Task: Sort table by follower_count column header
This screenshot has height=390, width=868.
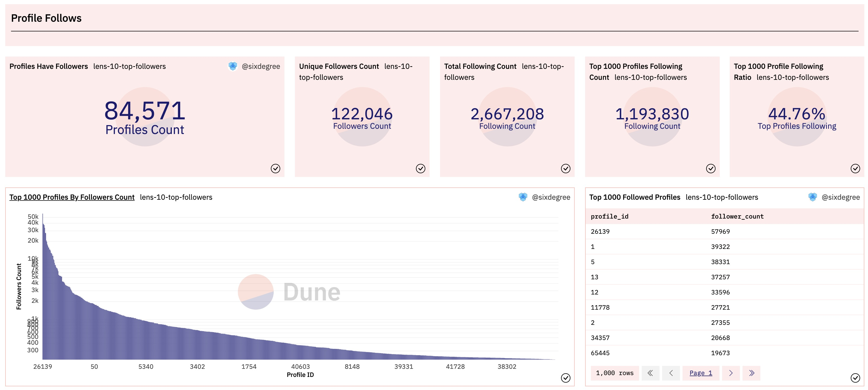Action: [737, 216]
